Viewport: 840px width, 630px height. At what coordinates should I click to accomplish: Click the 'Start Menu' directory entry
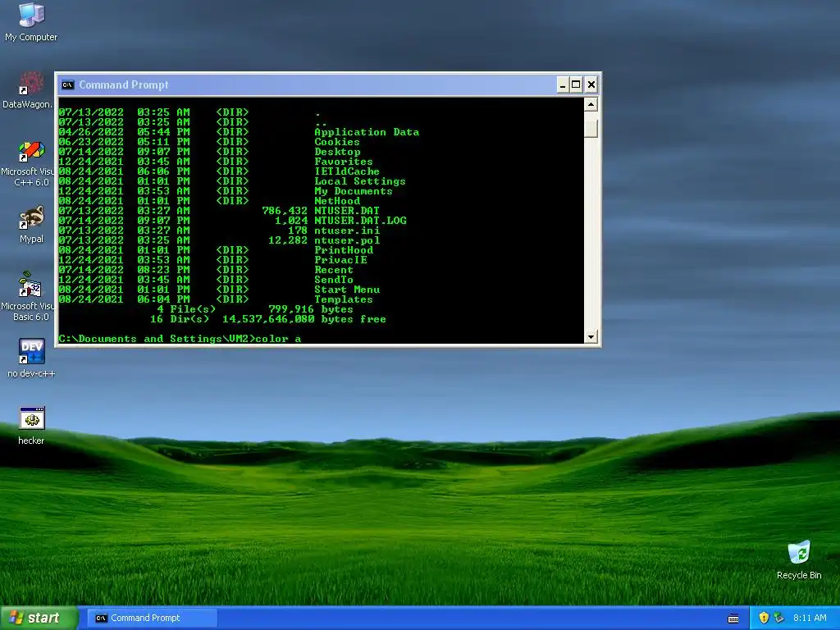pyautogui.click(x=347, y=290)
